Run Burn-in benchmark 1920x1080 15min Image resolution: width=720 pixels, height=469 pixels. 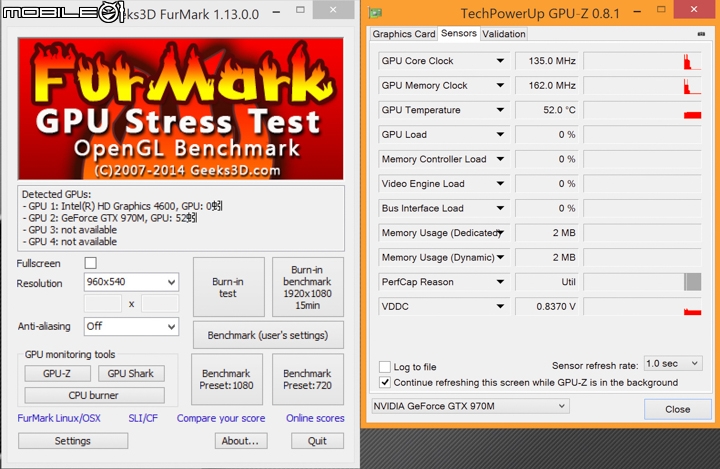[x=308, y=287]
